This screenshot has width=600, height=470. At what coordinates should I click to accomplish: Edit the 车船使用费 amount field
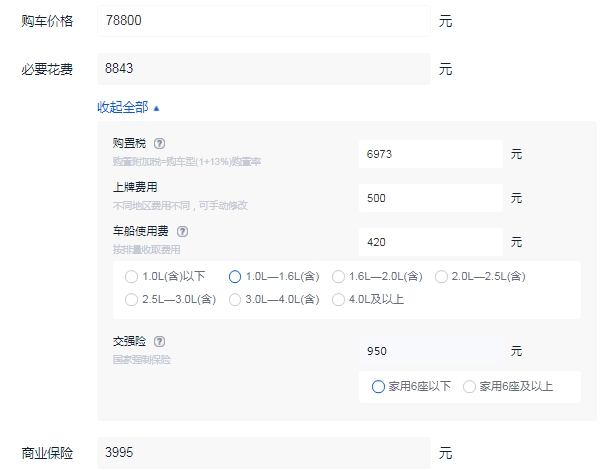tap(431, 242)
